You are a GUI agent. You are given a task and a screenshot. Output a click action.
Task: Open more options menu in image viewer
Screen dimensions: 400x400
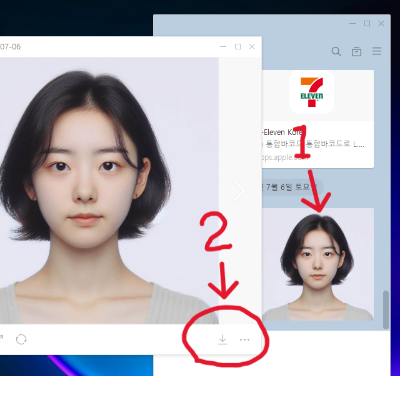tap(245, 340)
